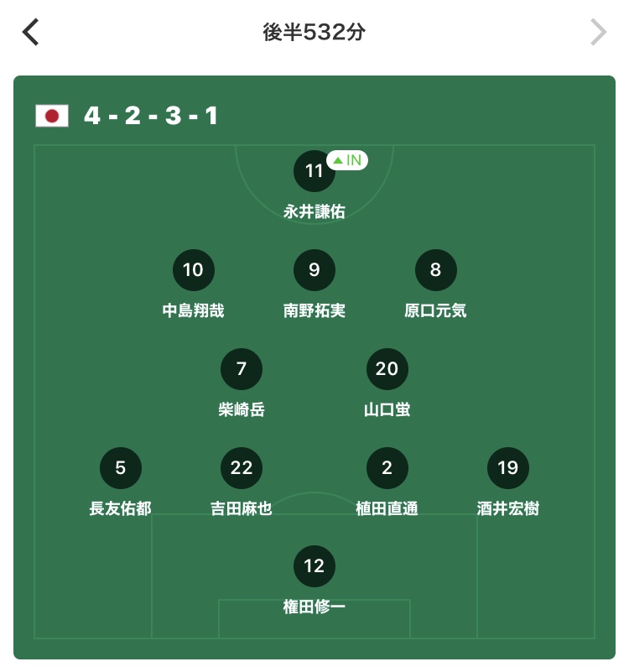629x672 pixels.
Task: Open 永井謙佑 player name link
Action: click(314, 212)
